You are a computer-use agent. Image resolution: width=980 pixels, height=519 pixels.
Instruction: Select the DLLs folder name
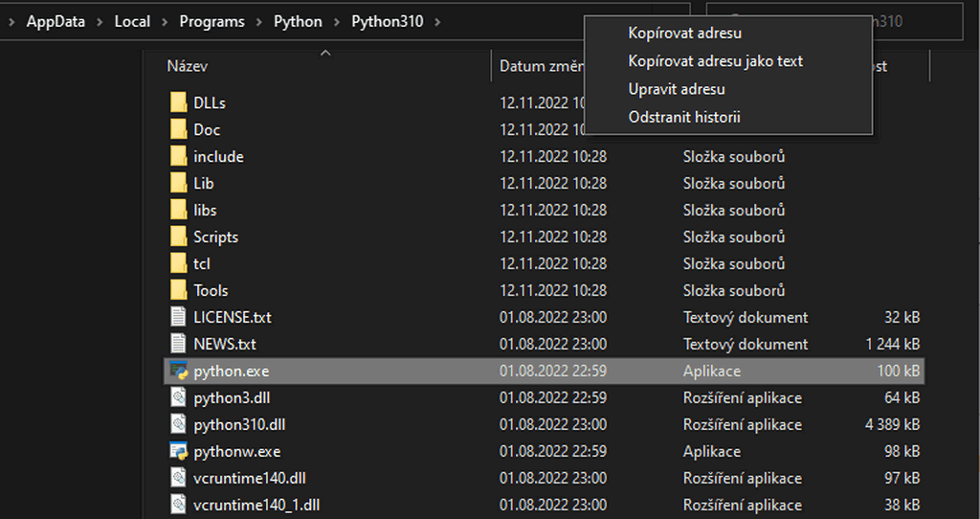[210, 102]
